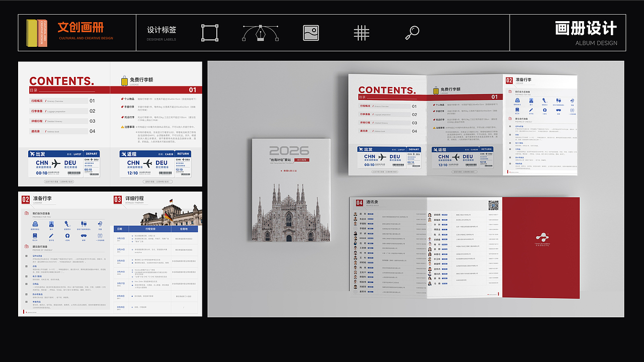This screenshot has height=362, width=644.
Task: Click blue eye mask icon, flat luggage page
Action: pyautogui.click(x=84, y=235)
